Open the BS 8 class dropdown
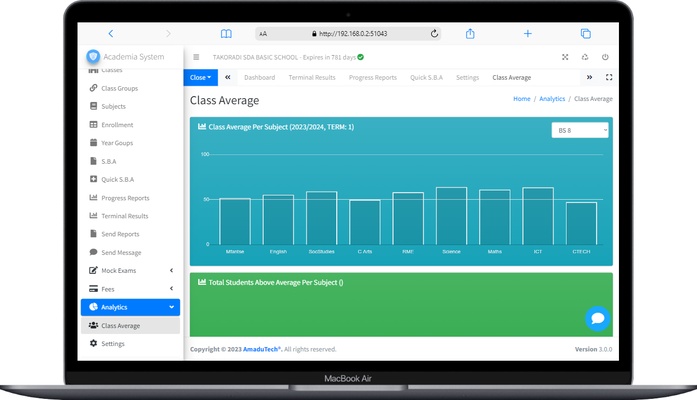The height and width of the screenshot is (400, 697). [582, 130]
